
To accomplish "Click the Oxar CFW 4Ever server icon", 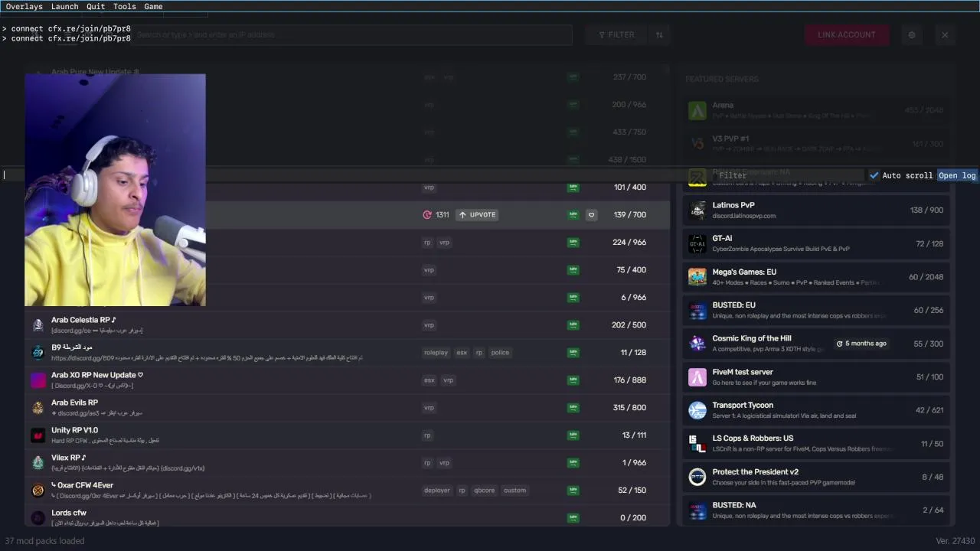I will [x=38, y=490].
